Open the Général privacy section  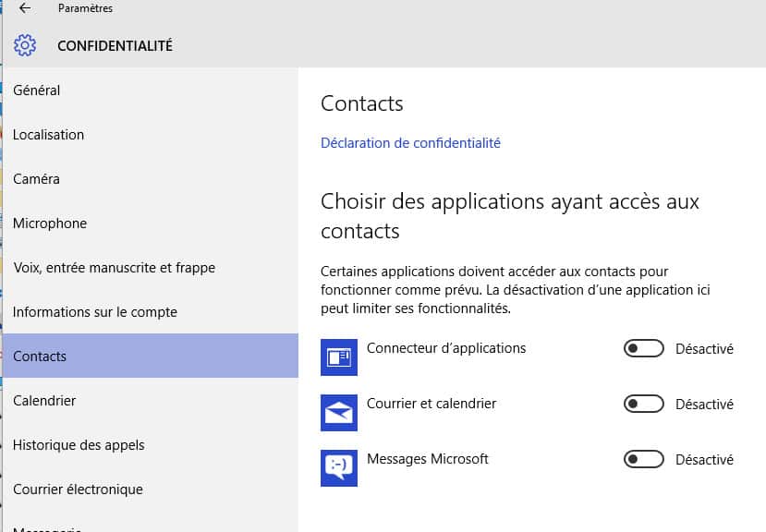(151, 91)
